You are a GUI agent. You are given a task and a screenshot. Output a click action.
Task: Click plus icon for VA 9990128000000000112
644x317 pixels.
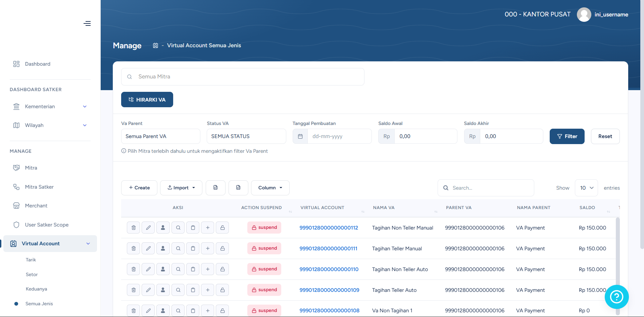pyautogui.click(x=208, y=228)
